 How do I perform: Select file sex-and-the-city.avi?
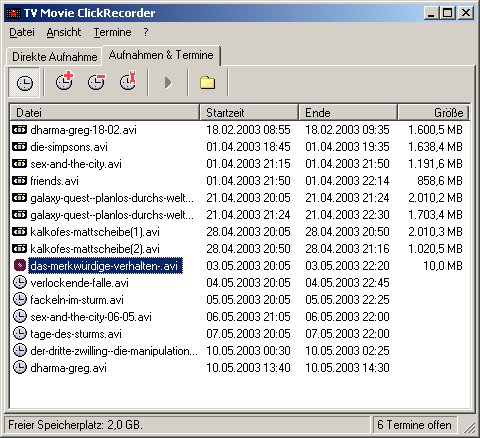pos(76,164)
